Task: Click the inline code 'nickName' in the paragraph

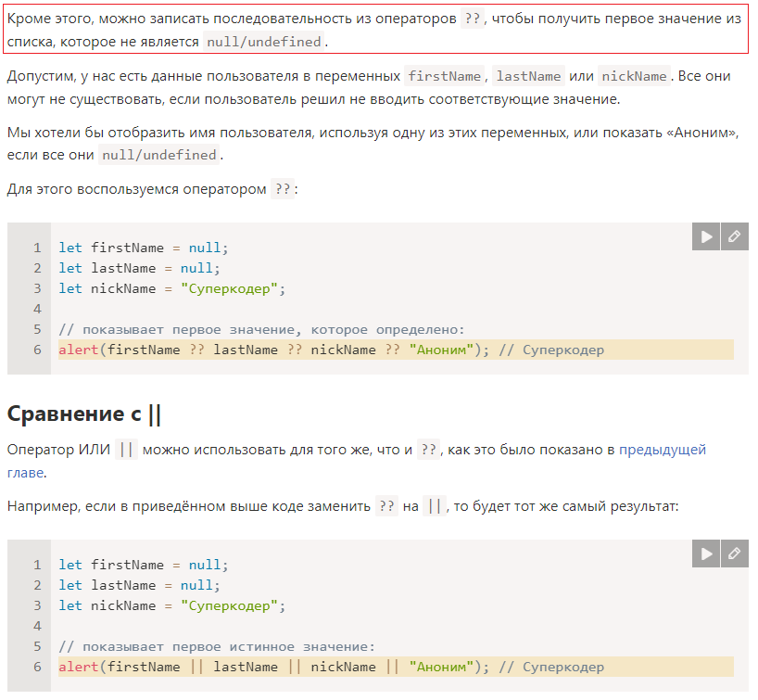Action: tap(634, 76)
